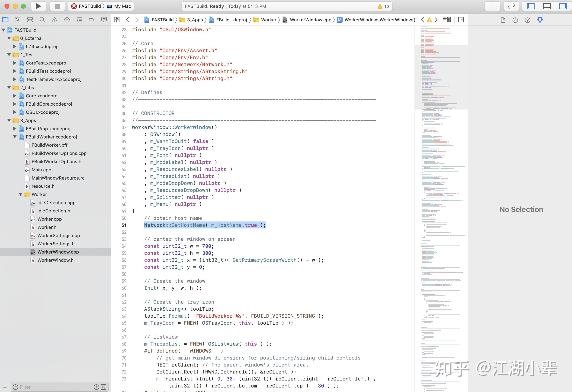
Task: Click the code review arrows button
Action: 511,6
